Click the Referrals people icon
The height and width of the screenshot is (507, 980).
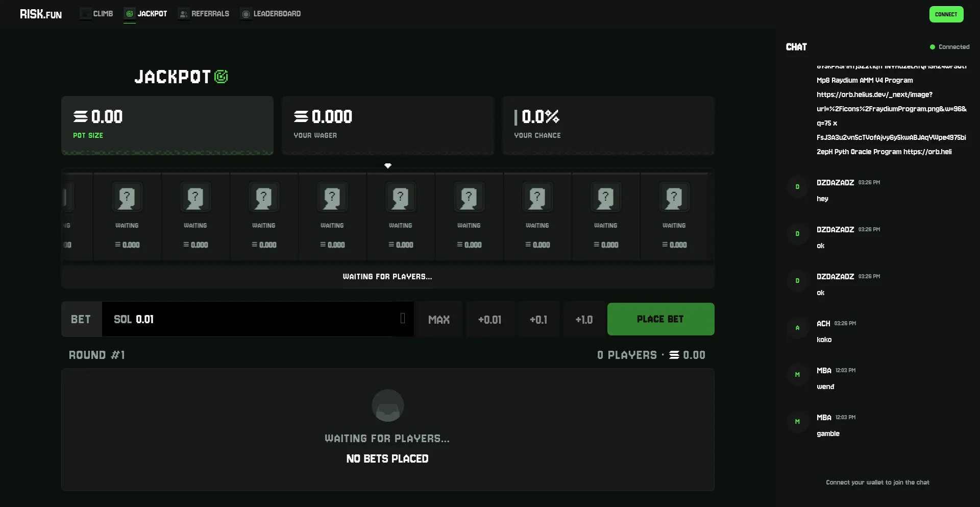coord(183,14)
